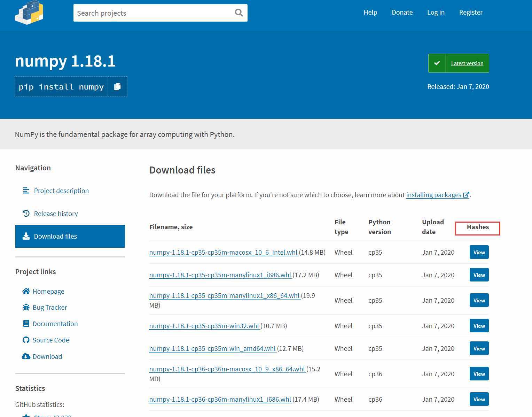The height and width of the screenshot is (417, 532).
Task: Click the Filename, size column header
Action: 171,227
